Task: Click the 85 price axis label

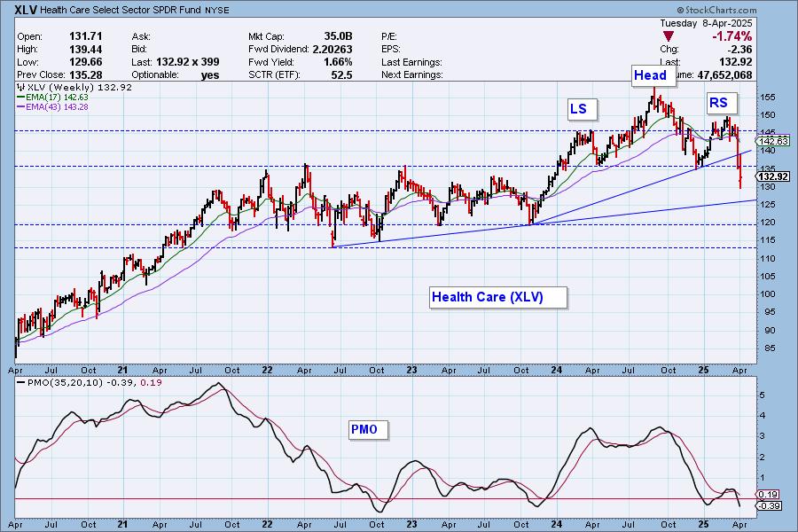Action: point(769,348)
